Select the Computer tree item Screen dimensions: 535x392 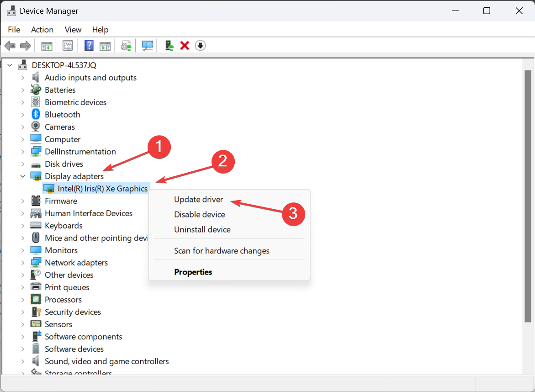coord(63,139)
